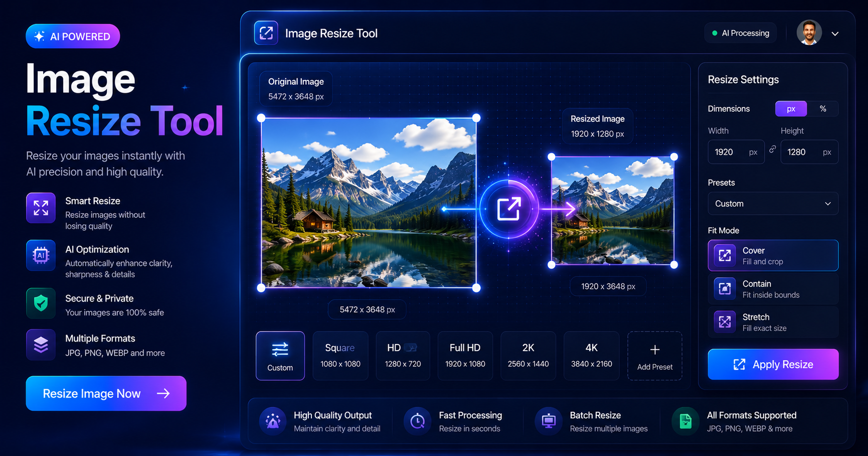Image resolution: width=868 pixels, height=456 pixels.
Task: Choose the 2K 2560 x 1440 preset
Action: 528,356
